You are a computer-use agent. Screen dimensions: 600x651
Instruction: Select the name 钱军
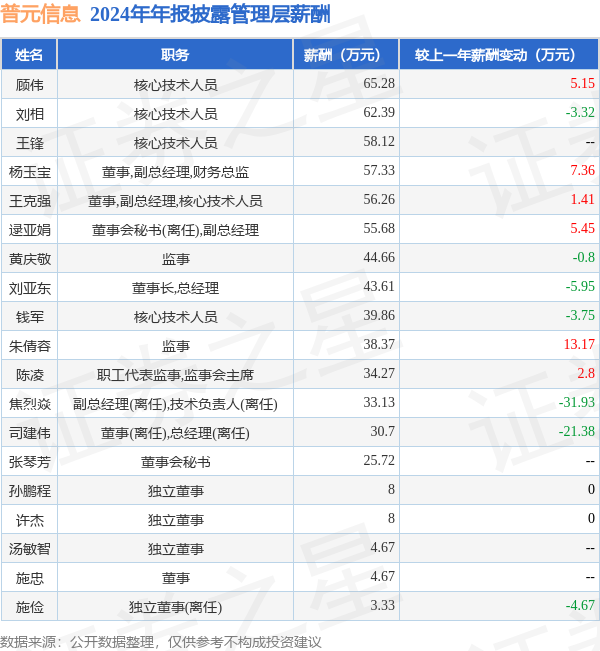(x=29, y=317)
